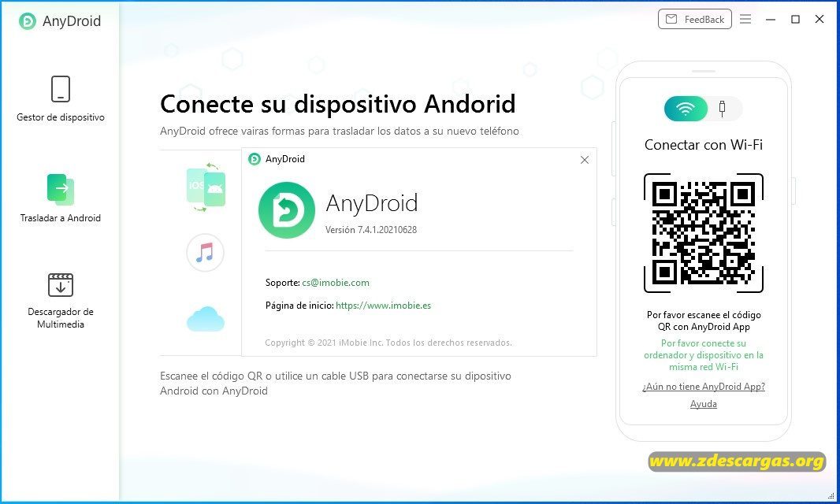Click the iOS to Android transfer icon
The height and width of the screenshot is (504, 840).
pos(206,187)
